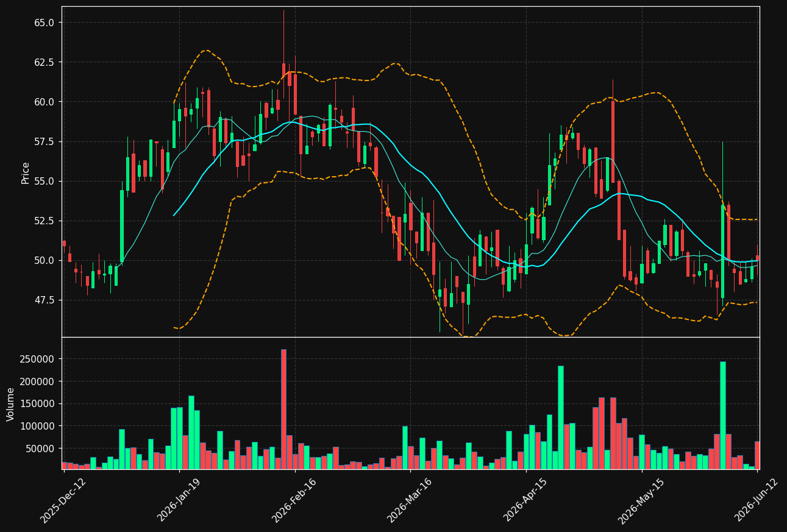
Task: Click the 2025-Dec-12 date label
Action: (x=63, y=500)
